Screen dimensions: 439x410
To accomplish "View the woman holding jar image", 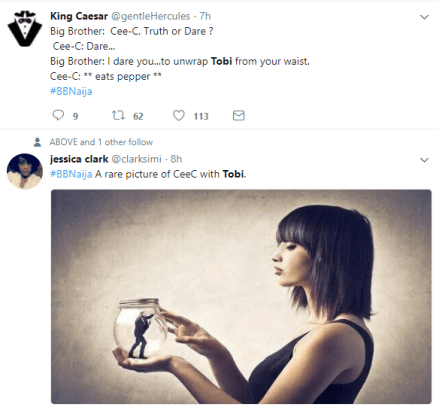I will (x=241, y=296).
